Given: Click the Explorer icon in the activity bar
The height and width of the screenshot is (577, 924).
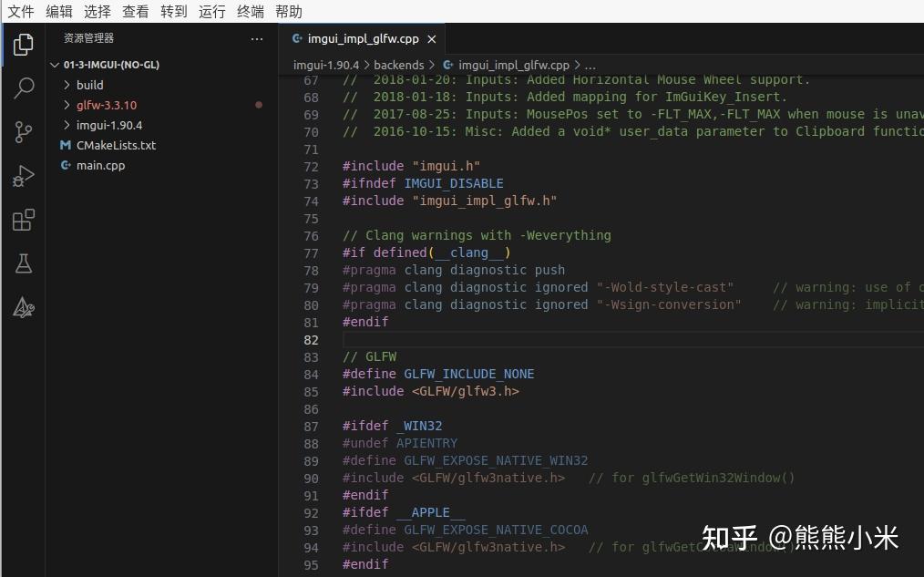Looking at the screenshot, I should (23, 44).
